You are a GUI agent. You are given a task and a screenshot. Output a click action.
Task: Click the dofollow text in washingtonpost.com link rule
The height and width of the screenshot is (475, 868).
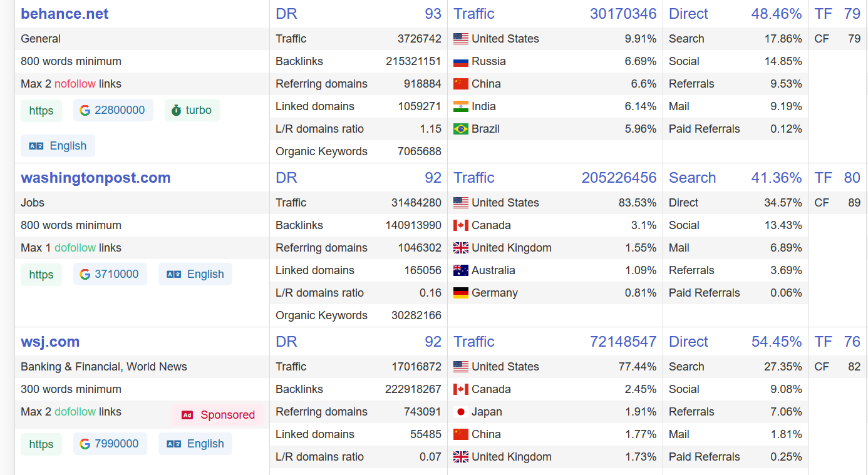click(x=75, y=248)
